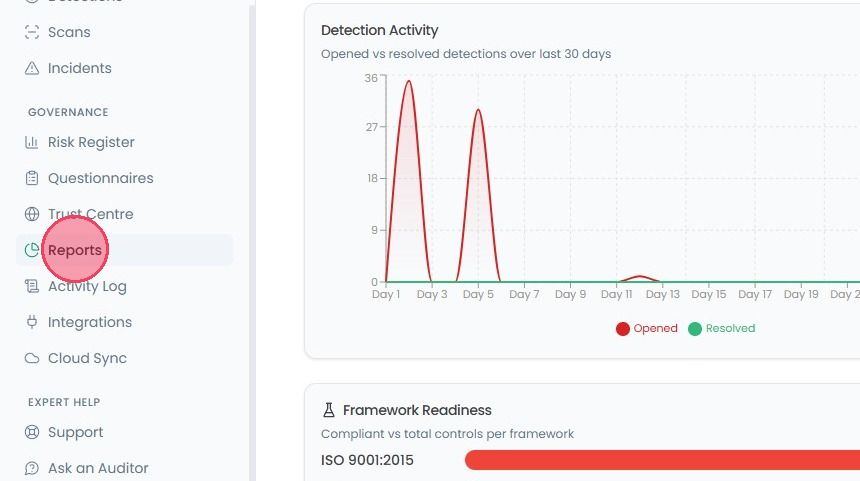The width and height of the screenshot is (860, 481).
Task: Open the Activity Log page
Action: (125, 286)
